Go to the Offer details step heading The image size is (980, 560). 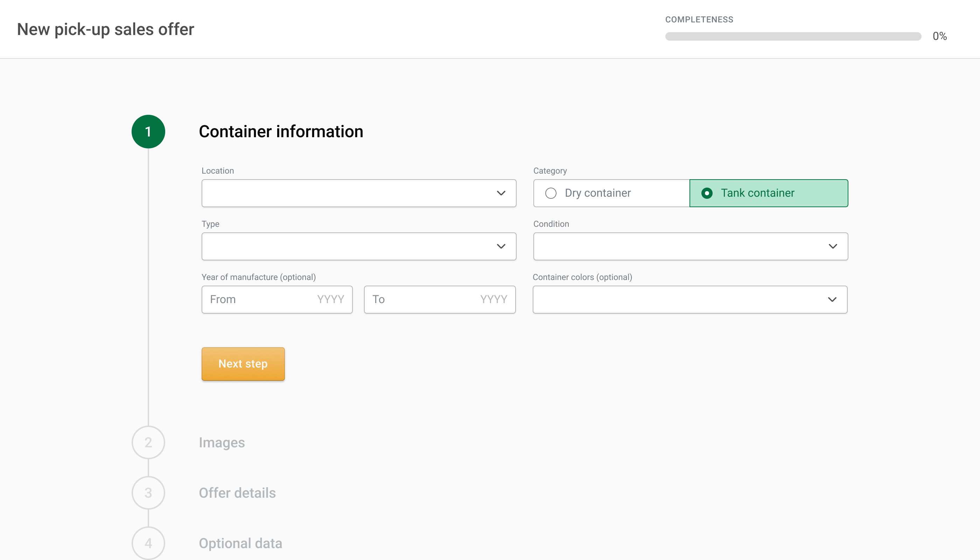pos(237,493)
